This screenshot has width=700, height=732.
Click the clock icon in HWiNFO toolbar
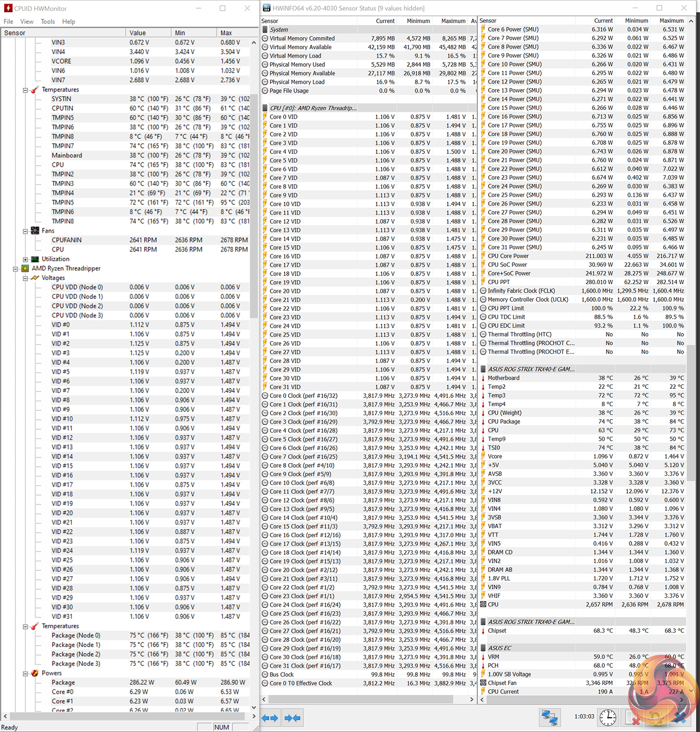tap(607, 717)
